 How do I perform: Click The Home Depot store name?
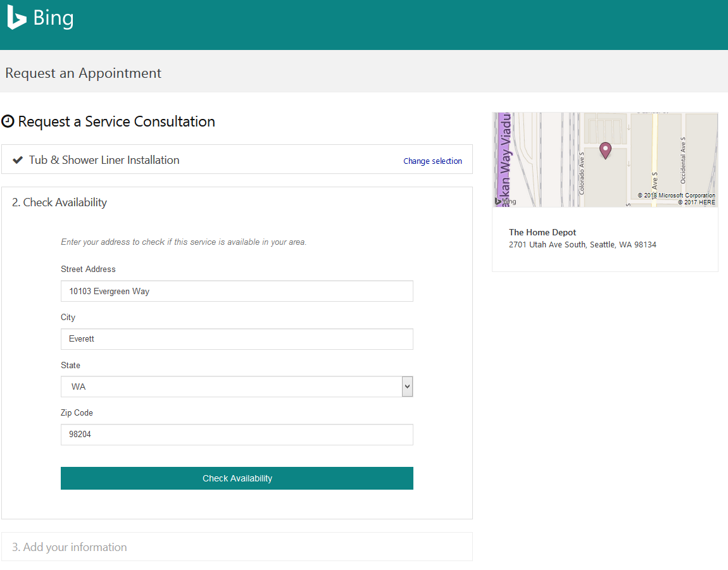543,232
